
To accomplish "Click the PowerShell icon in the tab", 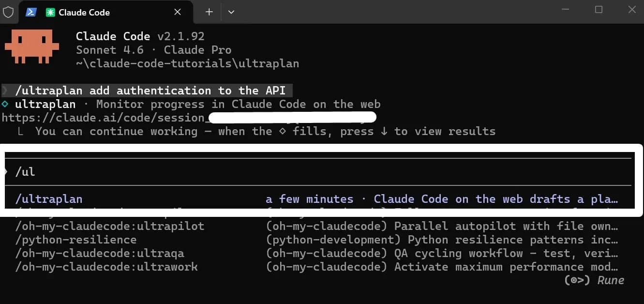I will [x=31, y=12].
